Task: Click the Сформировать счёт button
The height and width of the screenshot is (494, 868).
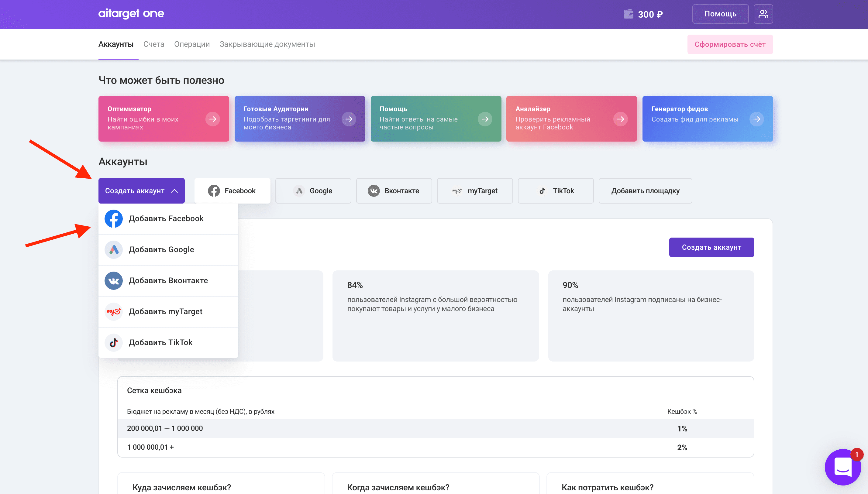Action: (x=730, y=44)
